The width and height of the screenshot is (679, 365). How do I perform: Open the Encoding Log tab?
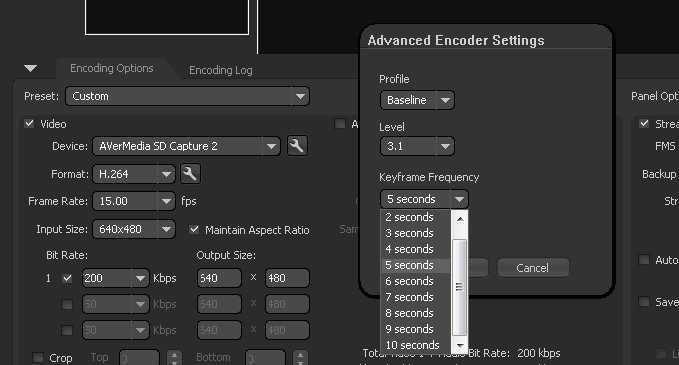point(221,70)
